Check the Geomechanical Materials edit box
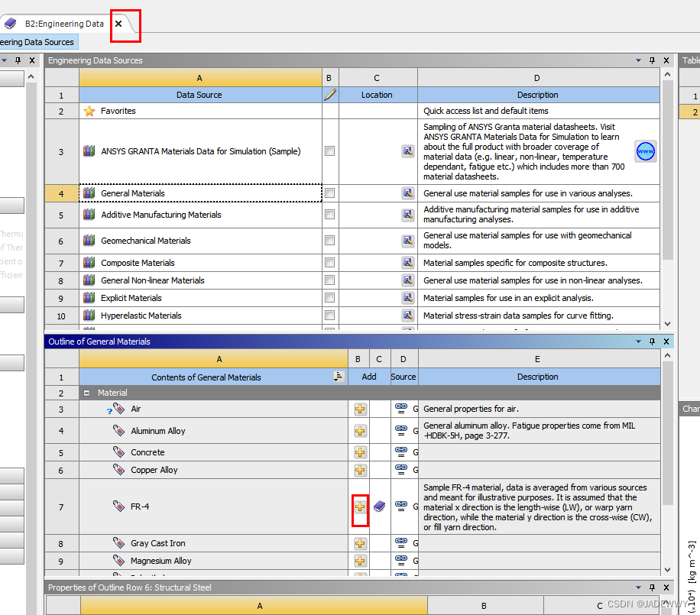Viewport: 700px width, 615px height. pyautogui.click(x=329, y=241)
